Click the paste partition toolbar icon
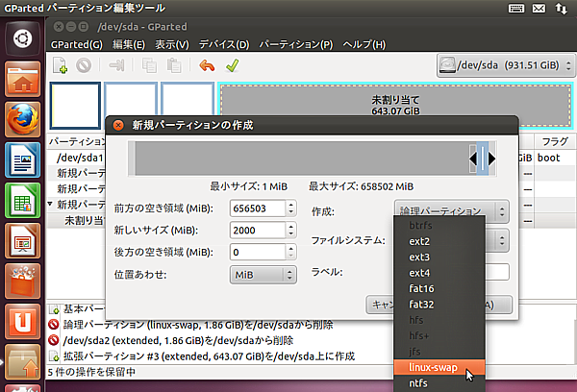577x392 pixels. 174,66
